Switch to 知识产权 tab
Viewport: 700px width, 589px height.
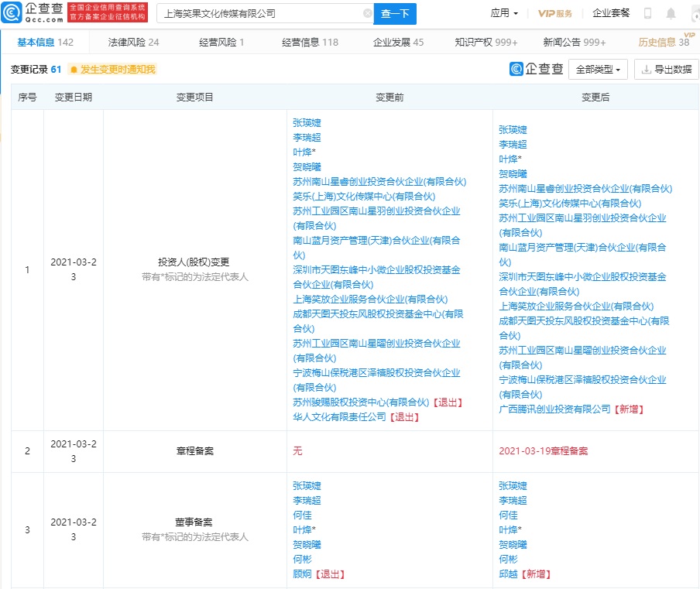[486, 43]
